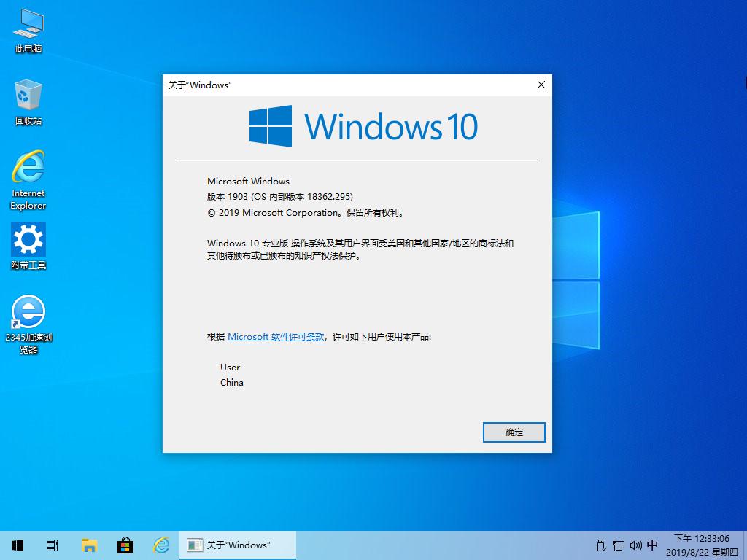The width and height of the screenshot is (747, 560).
Task: Open the clock showing 下午 12:33:06
Action: coord(702,545)
